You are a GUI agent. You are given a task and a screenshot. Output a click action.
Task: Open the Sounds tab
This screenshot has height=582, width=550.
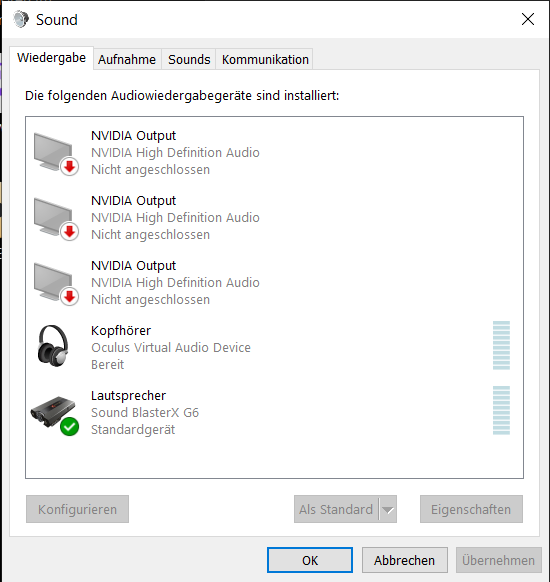click(x=189, y=59)
